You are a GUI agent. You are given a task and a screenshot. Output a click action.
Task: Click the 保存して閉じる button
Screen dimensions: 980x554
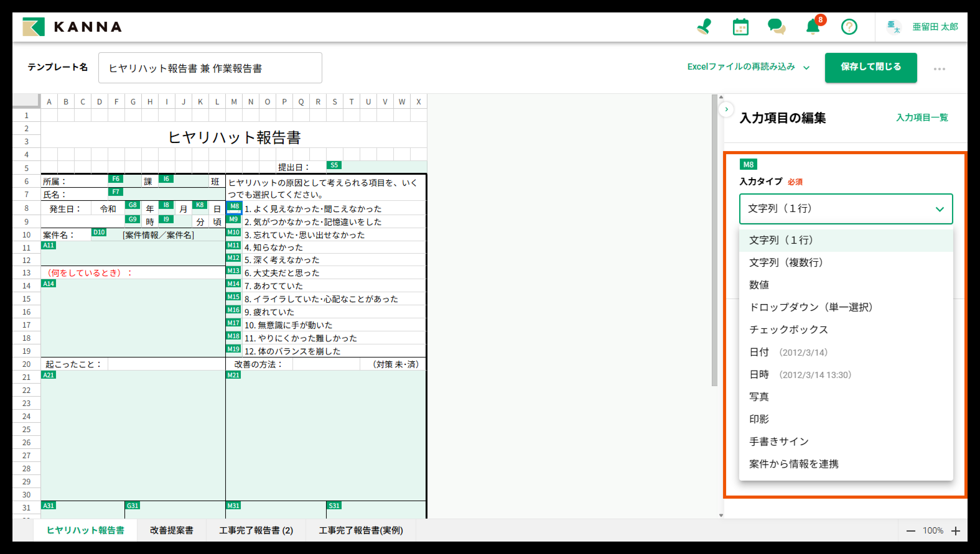(870, 67)
